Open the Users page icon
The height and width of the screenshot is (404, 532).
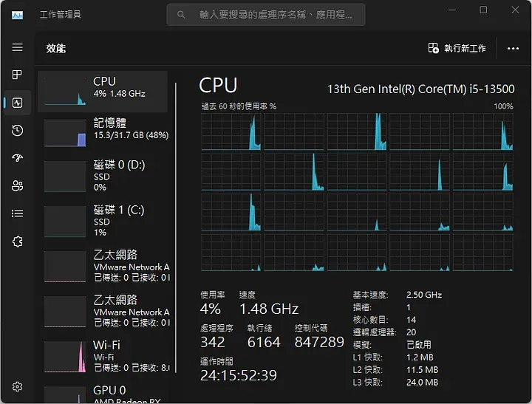[x=17, y=185]
